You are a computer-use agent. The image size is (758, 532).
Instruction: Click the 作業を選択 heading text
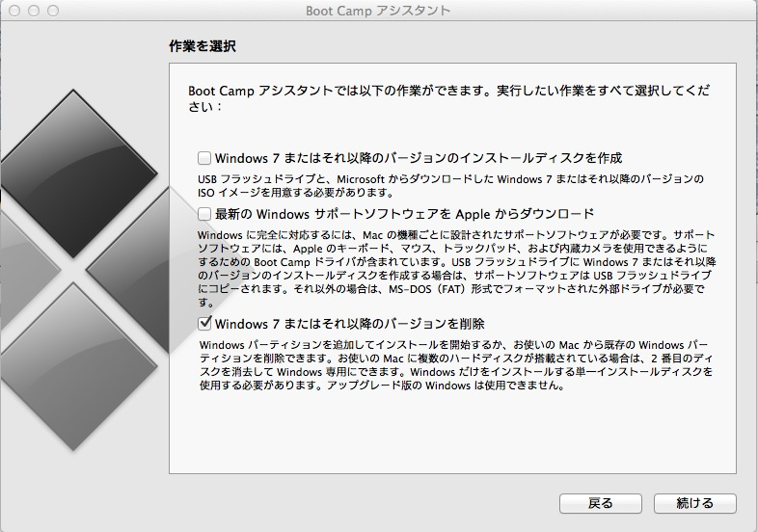click(x=203, y=46)
